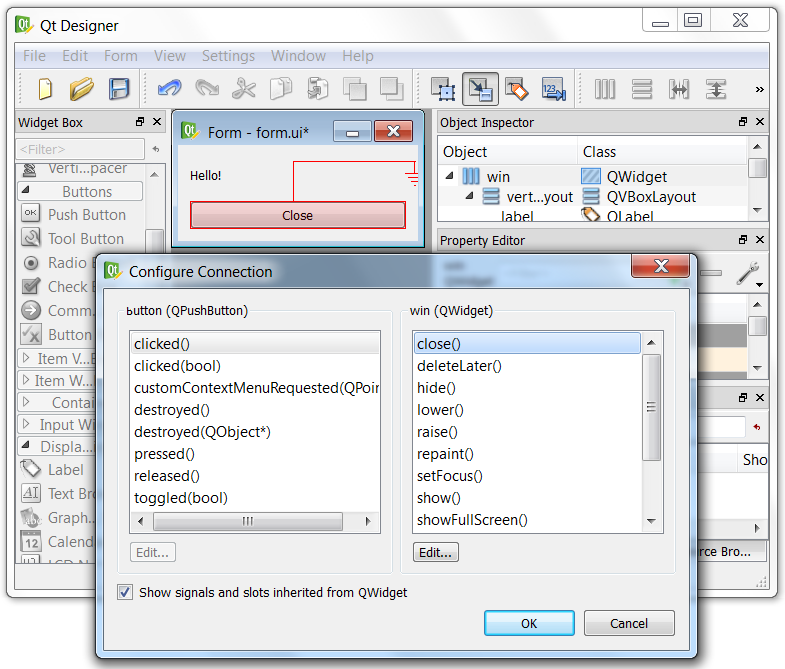This screenshot has height=669, width=785.
Task: Select the deleteLater() slot
Action: click(527, 366)
